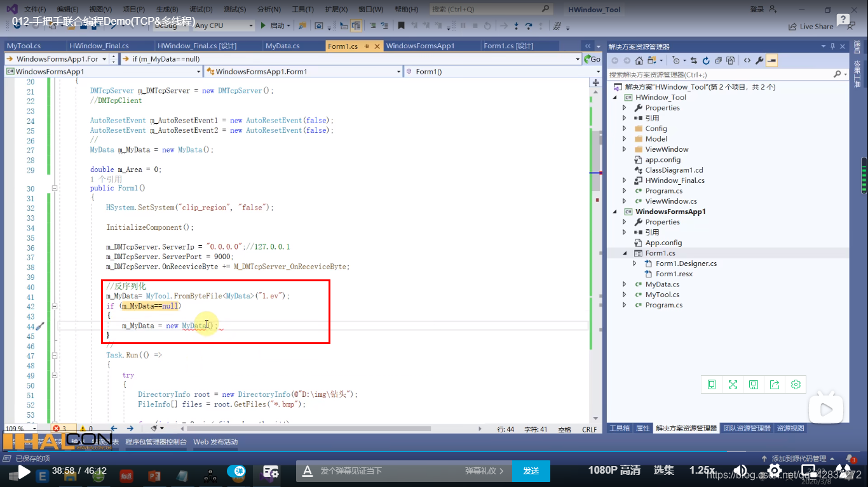This screenshot has width=868, height=487.
Task: Open the 工具(T) menu
Action: pyautogui.click(x=302, y=10)
